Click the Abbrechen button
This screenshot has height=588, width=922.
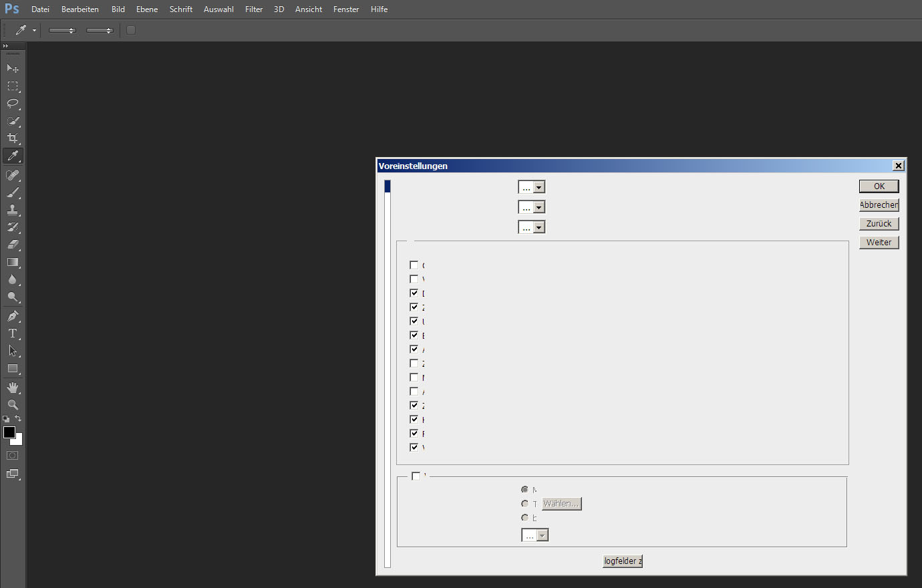[879, 205]
